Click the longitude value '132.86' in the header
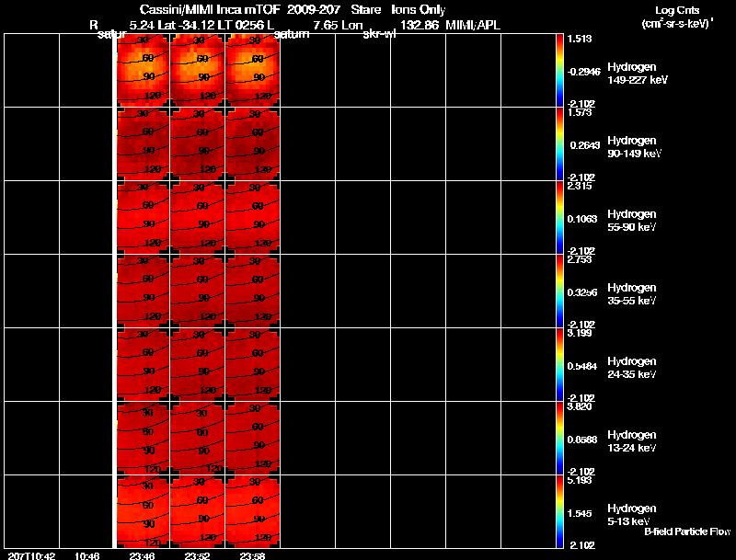This screenshot has height=560, width=736. (420, 26)
